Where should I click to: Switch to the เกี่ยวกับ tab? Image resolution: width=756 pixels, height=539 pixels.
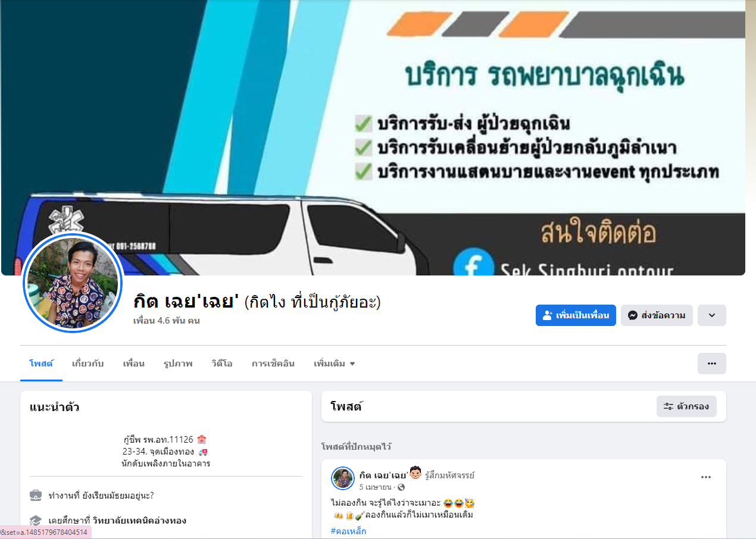(x=88, y=363)
